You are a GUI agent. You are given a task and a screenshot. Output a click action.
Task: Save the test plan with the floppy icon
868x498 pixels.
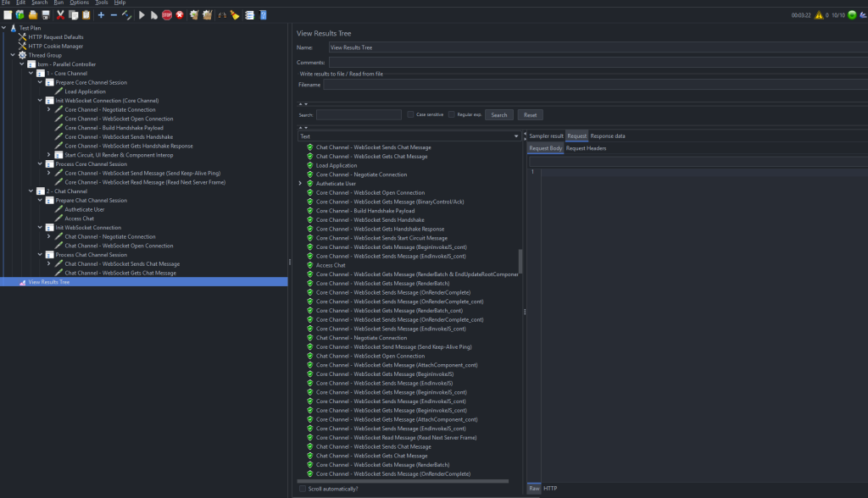[46, 15]
